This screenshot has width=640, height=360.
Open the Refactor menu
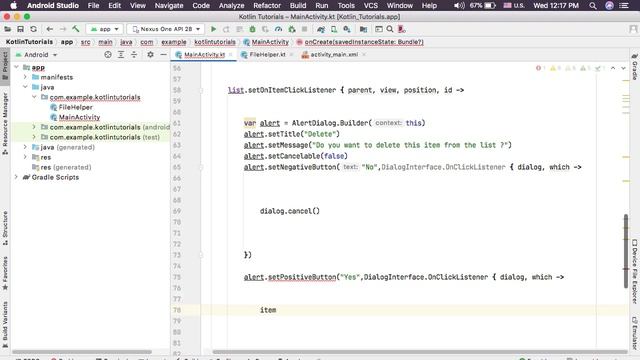click(x=267, y=6)
